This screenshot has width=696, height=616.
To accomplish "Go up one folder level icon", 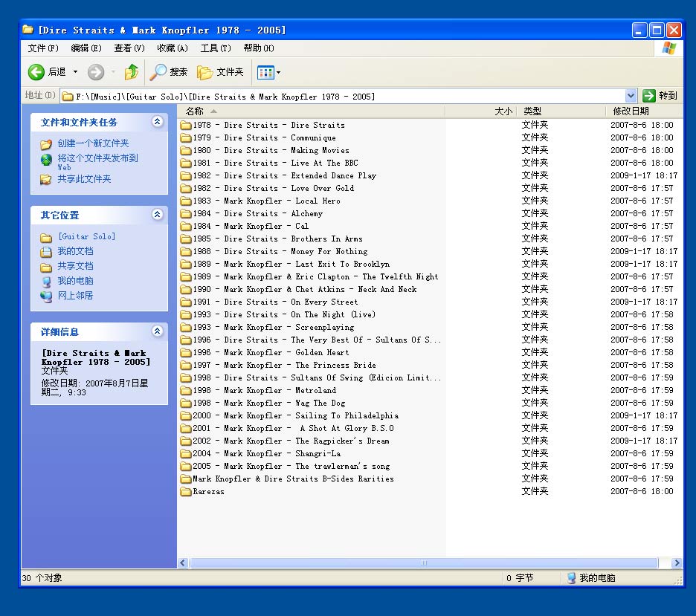I will tap(132, 72).
